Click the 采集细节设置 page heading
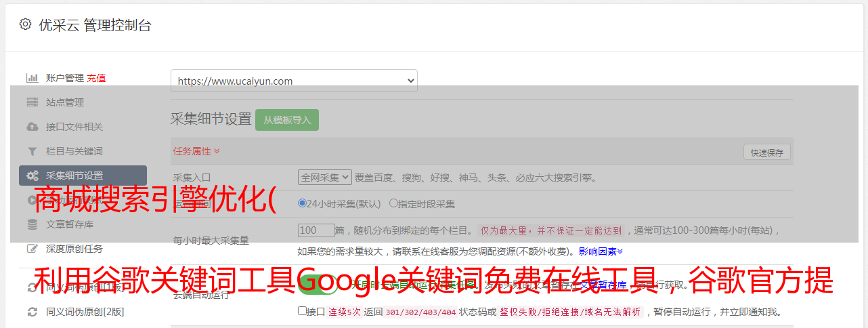This screenshot has height=328, width=868. point(211,119)
